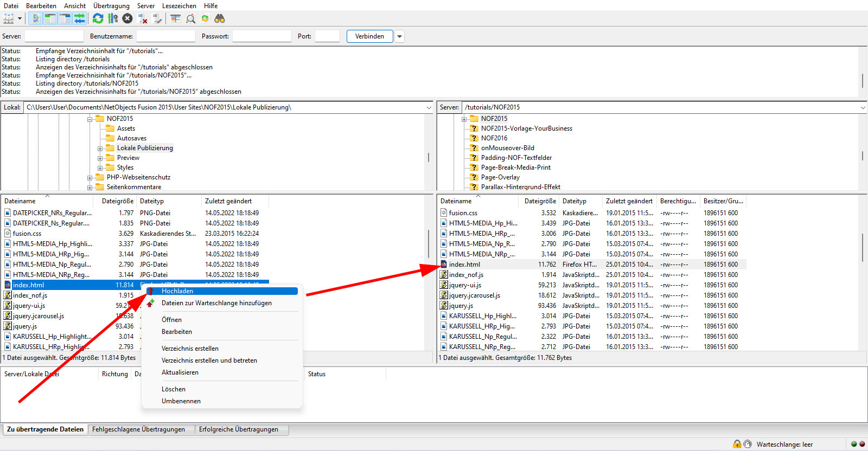The image size is (868, 451).
Task: Click the disconnect from server icon
Action: click(x=143, y=18)
